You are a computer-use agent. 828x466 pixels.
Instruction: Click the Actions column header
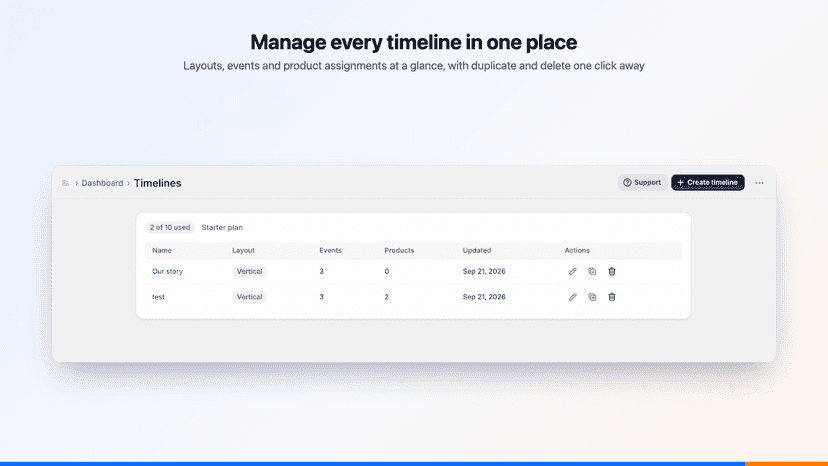coord(577,250)
